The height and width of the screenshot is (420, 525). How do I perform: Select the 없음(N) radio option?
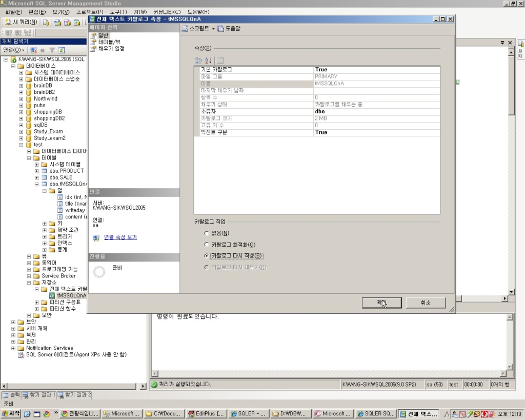pyautogui.click(x=207, y=233)
